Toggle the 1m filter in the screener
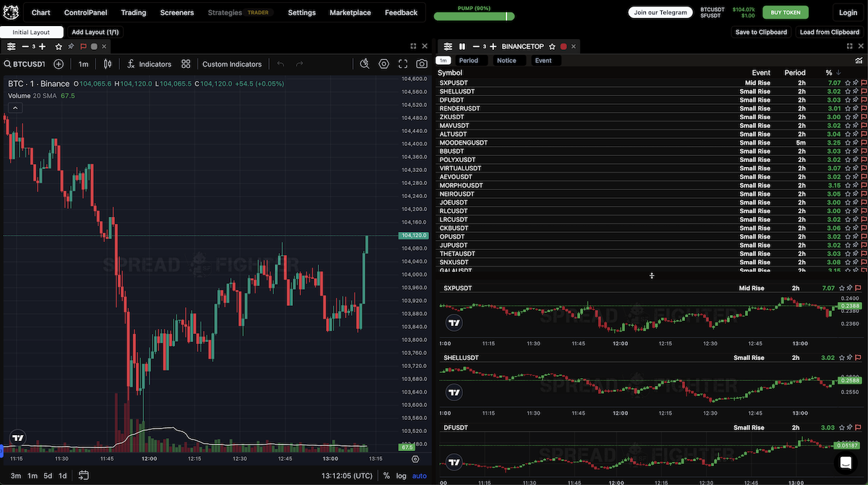This screenshot has width=868, height=485. tap(443, 61)
